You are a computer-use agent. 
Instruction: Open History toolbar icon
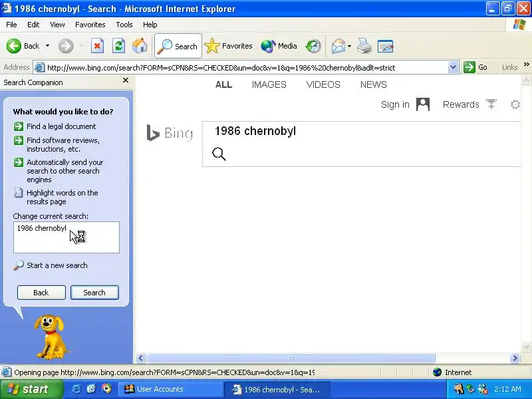tap(313, 46)
